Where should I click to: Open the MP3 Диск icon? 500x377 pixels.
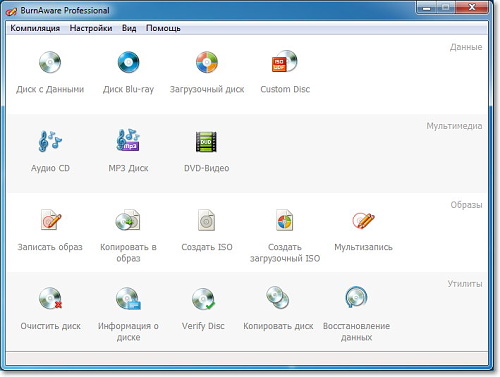128,140
